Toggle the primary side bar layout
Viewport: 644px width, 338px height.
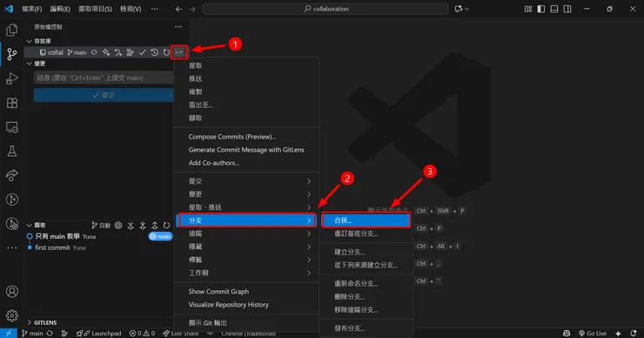coord(541,9)
